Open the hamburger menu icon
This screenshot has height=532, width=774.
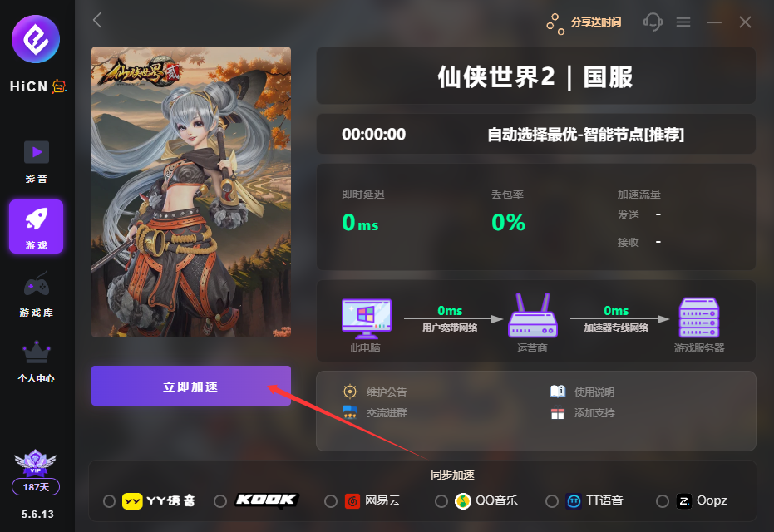(x=683, y=22)
